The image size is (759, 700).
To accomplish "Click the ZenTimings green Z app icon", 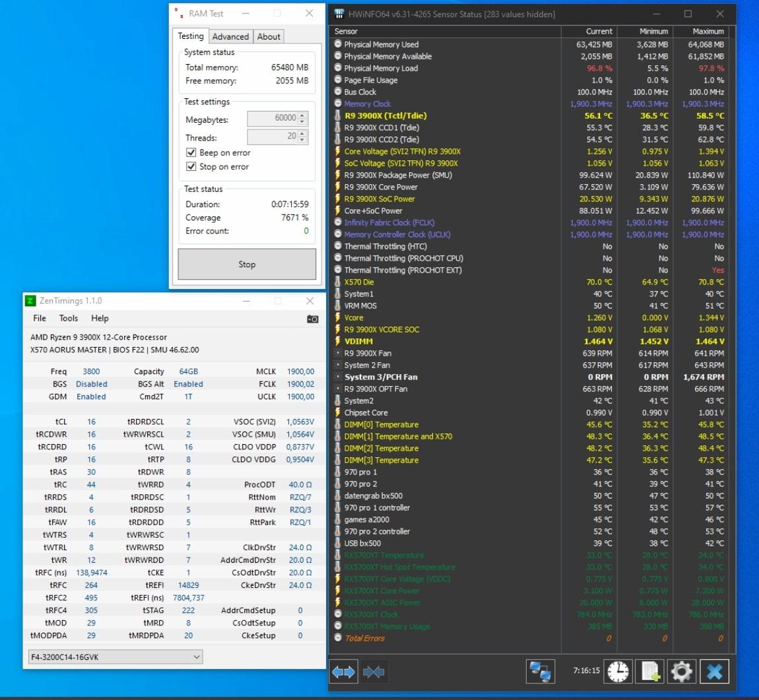I will point(30,301).
